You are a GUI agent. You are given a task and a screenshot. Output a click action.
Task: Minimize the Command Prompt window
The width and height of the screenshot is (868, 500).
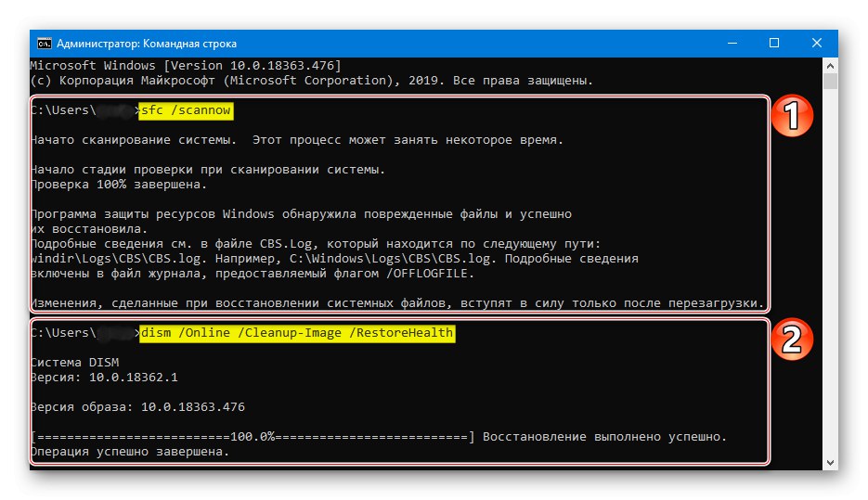732,44
